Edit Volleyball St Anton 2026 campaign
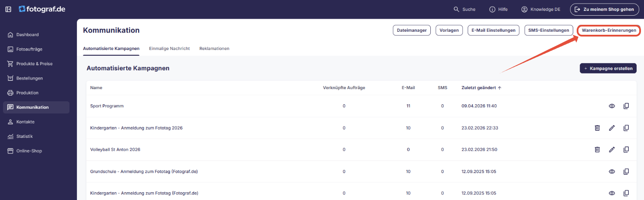This screenshot has height=200, width=644. pyautogui.click(x=612, y=150)
